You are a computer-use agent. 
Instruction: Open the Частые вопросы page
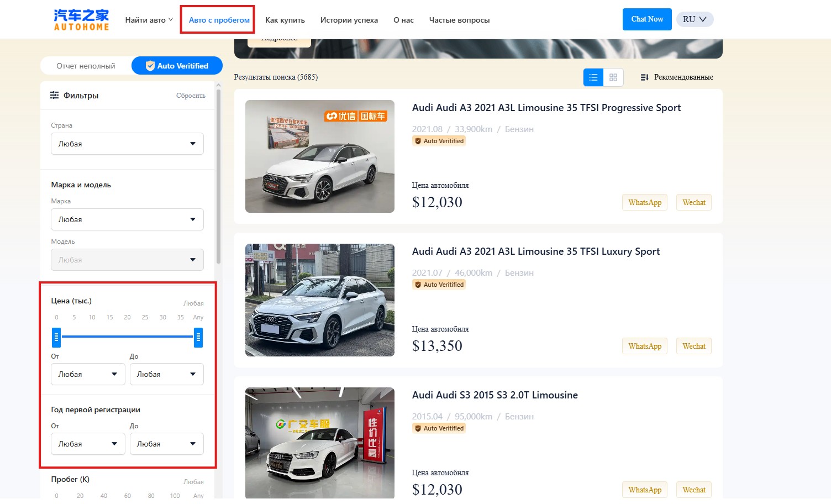pyautogui.click(x=460, y=20)
